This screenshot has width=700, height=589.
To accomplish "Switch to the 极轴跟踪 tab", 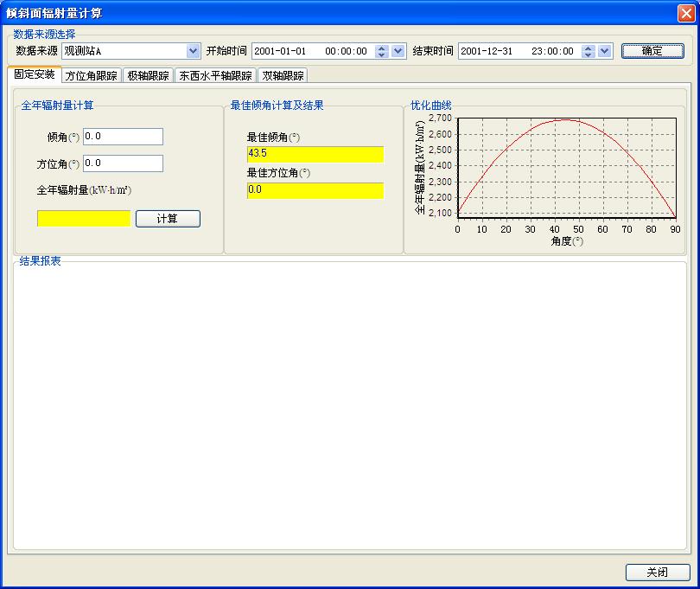I will pos(149,75).
